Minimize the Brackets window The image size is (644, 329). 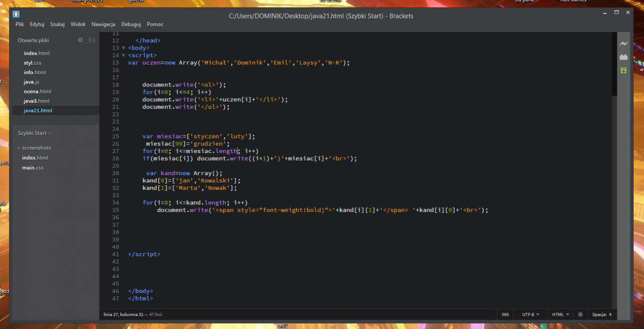tap(605, 12)
